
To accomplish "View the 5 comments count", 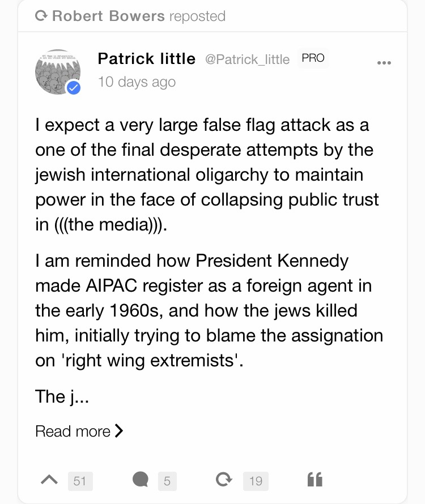I will [167, 481].
